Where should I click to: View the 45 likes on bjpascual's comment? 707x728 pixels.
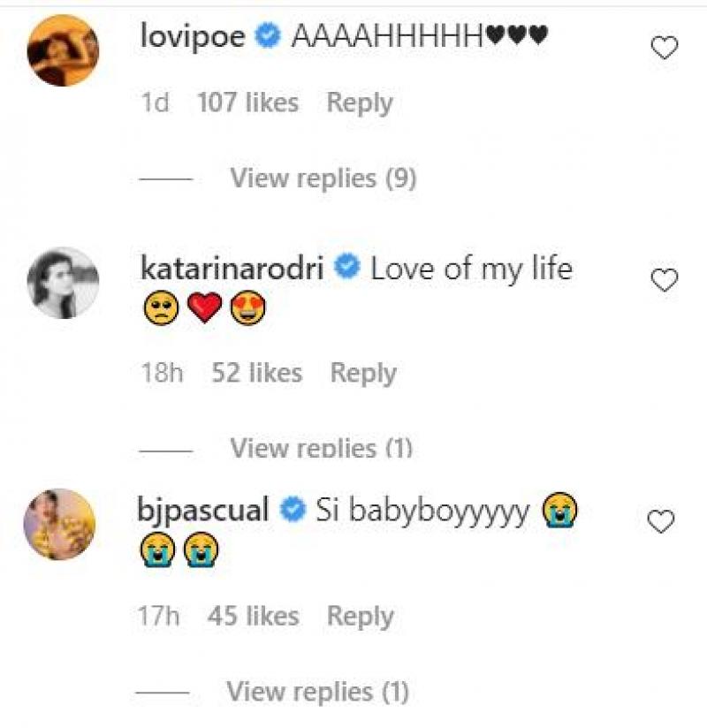[x=255, y=616]
